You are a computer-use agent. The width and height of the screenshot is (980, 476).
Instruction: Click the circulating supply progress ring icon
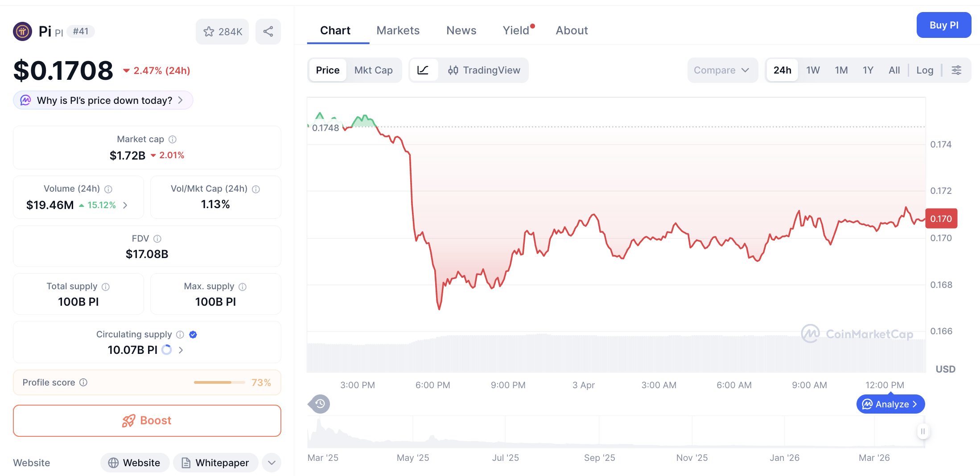click(166, 350)
